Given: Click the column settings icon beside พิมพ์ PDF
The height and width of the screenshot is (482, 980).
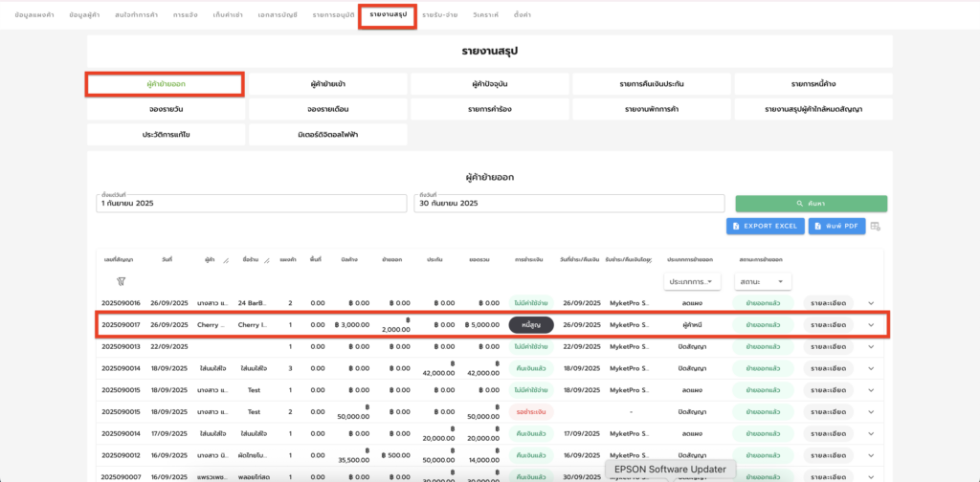Looking at the screenshot, I should point(875,227).
